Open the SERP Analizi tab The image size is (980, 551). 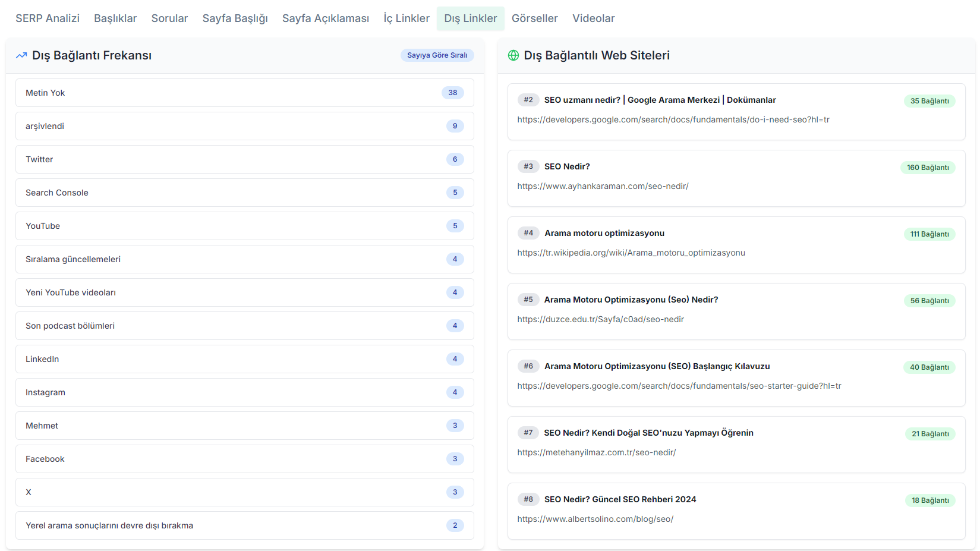[48, 18]
